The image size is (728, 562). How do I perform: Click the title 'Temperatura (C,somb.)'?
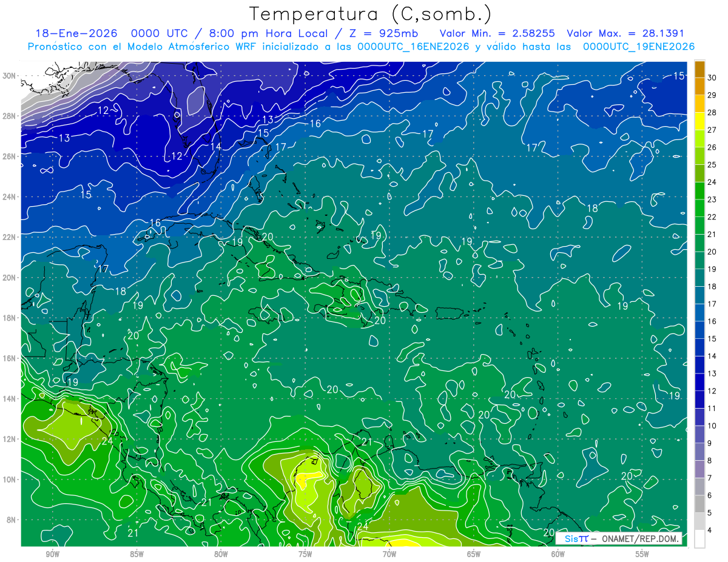pyautogui.click(x=371, y=14)
